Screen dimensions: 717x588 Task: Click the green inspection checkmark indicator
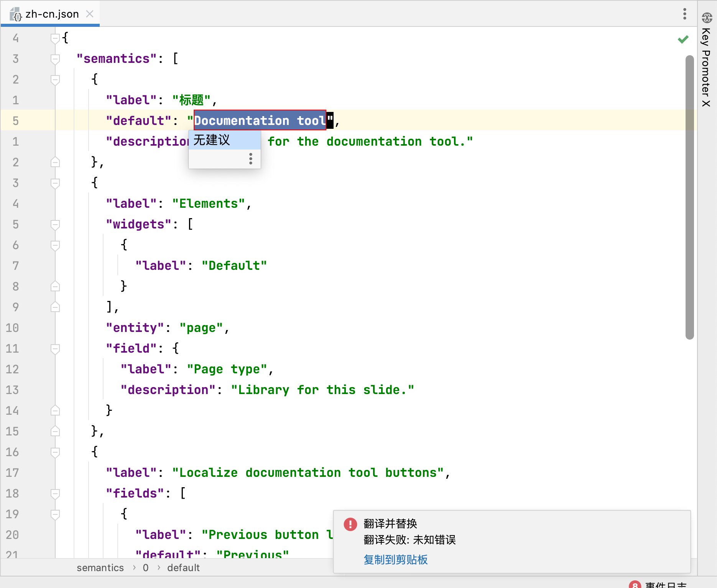click(683, 39)
